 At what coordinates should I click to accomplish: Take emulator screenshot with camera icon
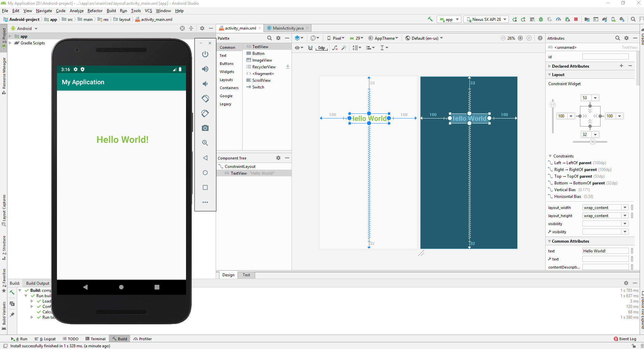pos(205,128)
